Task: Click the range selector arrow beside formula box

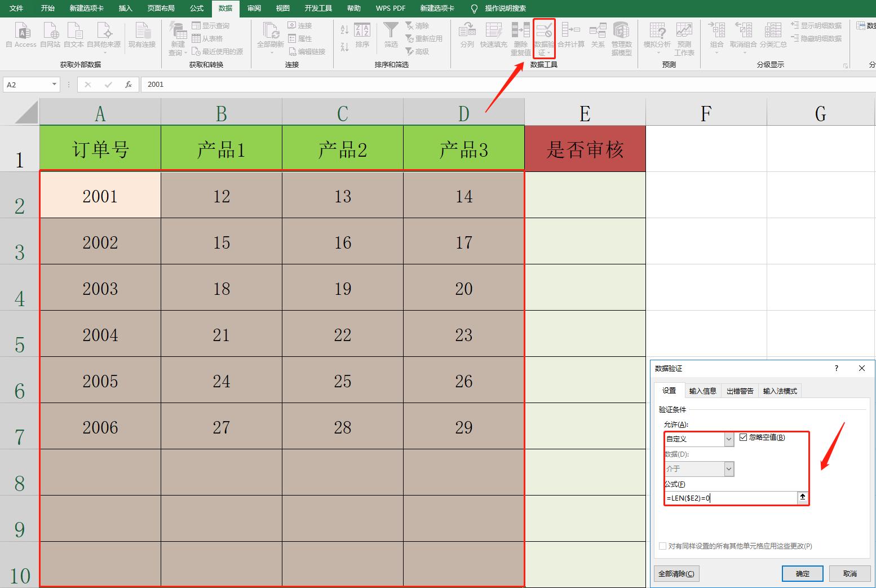Action: click(803, 497)
